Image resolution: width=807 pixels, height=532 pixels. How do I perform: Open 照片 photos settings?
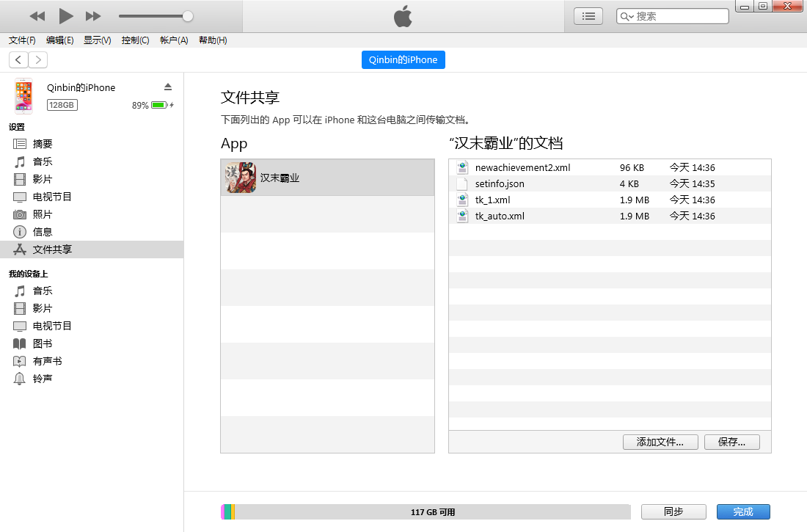coord(92,214)
